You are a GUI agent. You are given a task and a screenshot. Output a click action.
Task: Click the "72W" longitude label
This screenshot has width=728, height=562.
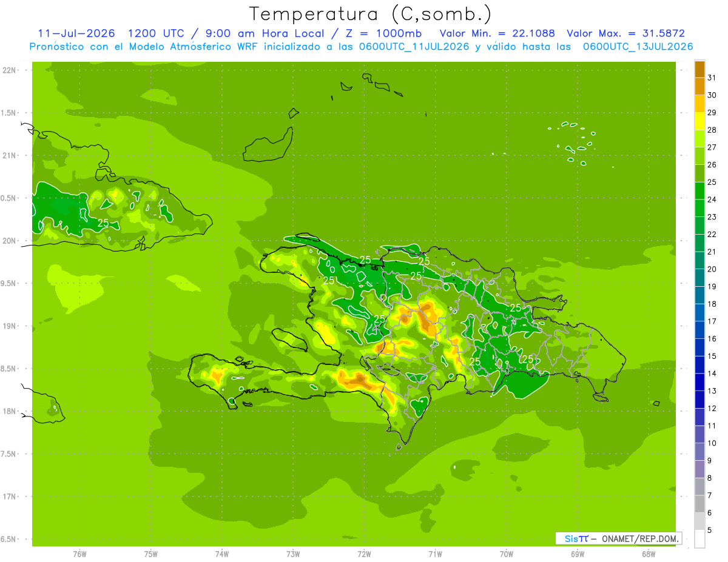point(364,554)
